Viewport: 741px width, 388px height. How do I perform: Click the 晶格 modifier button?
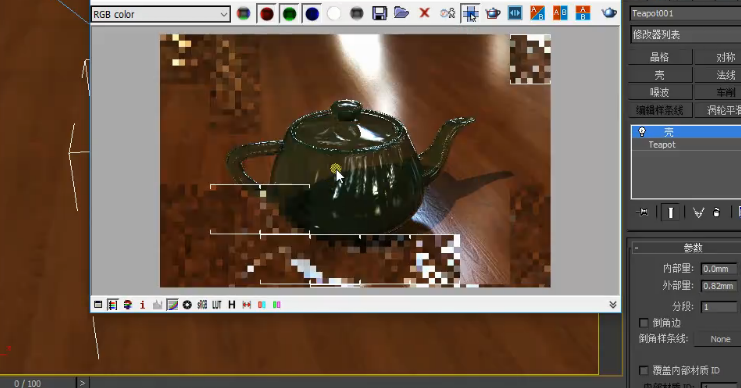tap(660, 57)
